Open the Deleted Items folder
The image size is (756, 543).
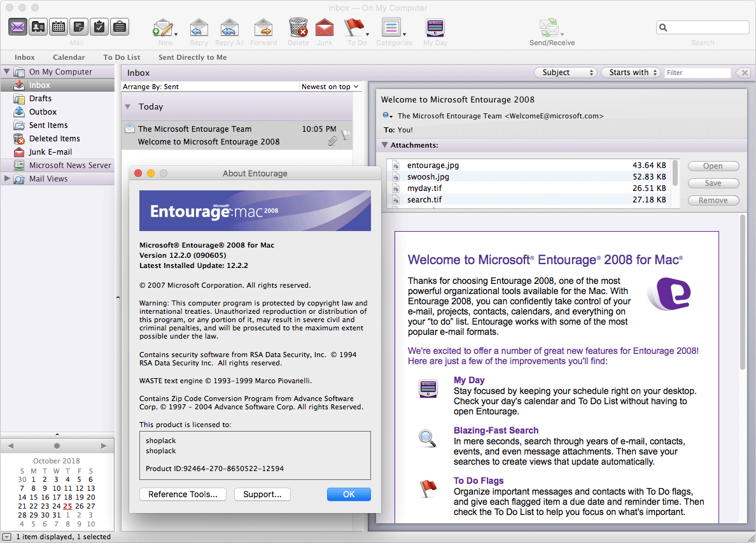coord(57,138)
